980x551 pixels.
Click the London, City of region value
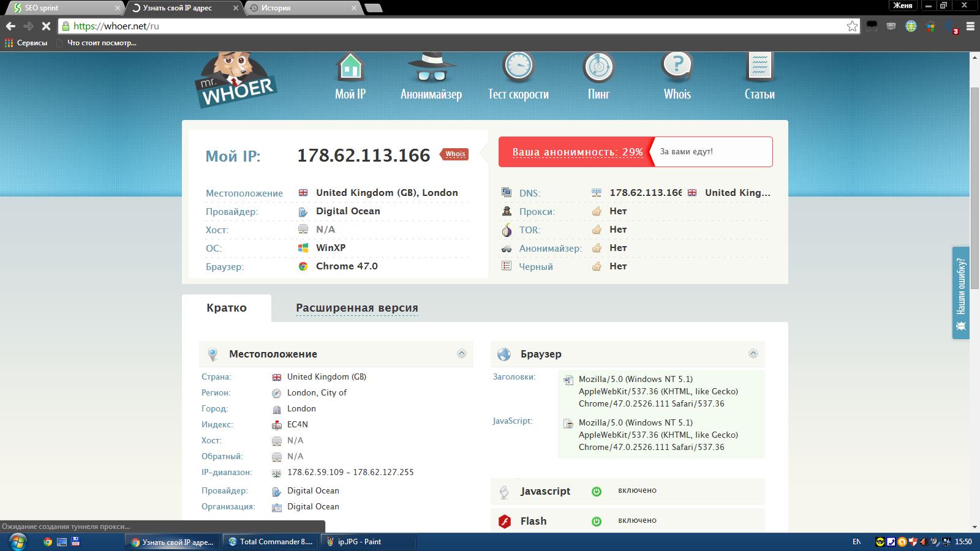[x=317, y=392]
